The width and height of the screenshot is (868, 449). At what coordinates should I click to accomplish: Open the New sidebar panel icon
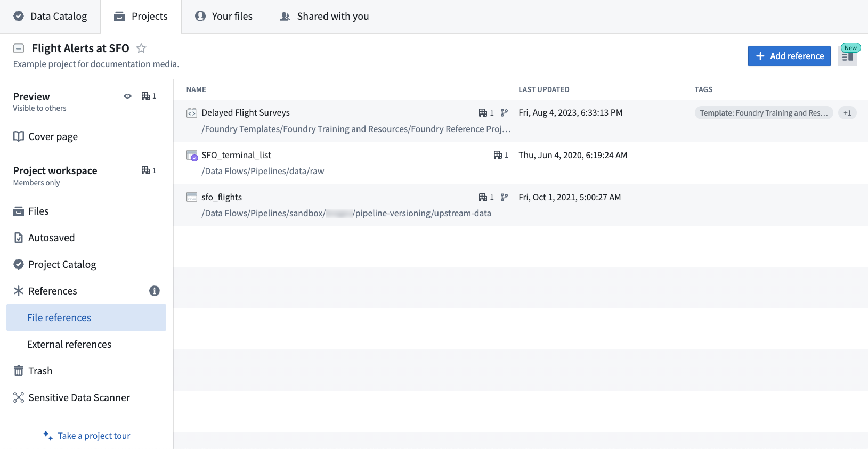click(x=847, y=56)
